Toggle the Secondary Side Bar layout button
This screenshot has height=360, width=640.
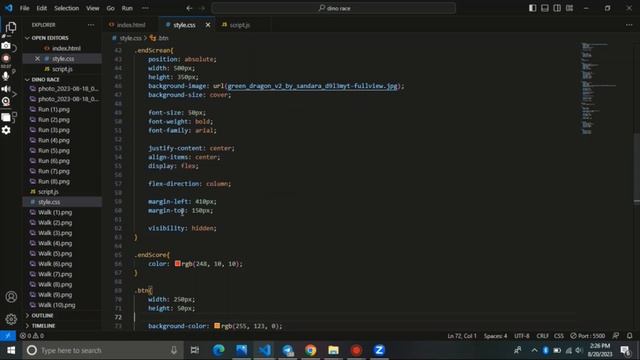557,8
